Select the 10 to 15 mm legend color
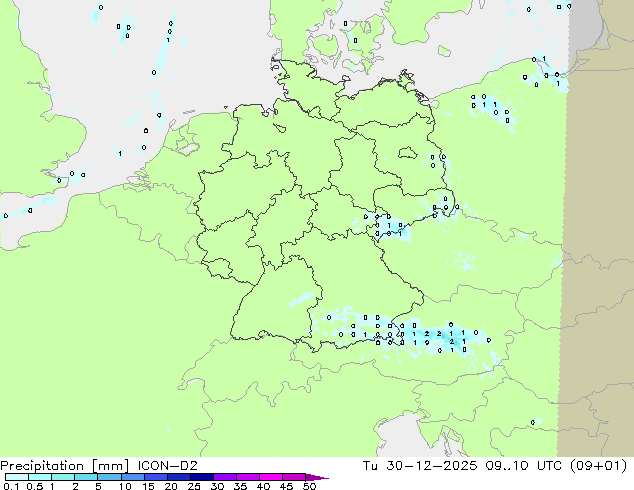This screenshot has height=490, width=634. (x=133, y=477)
